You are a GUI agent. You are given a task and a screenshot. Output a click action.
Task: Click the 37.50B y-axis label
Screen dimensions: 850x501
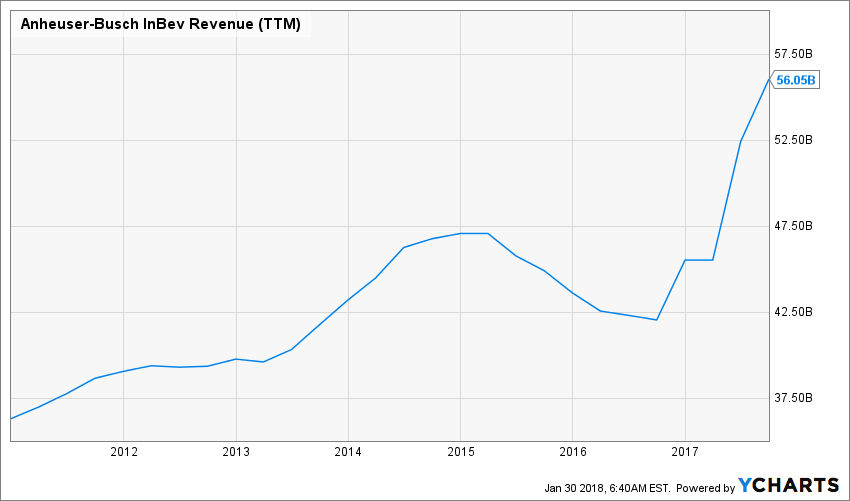pos(794,399)
